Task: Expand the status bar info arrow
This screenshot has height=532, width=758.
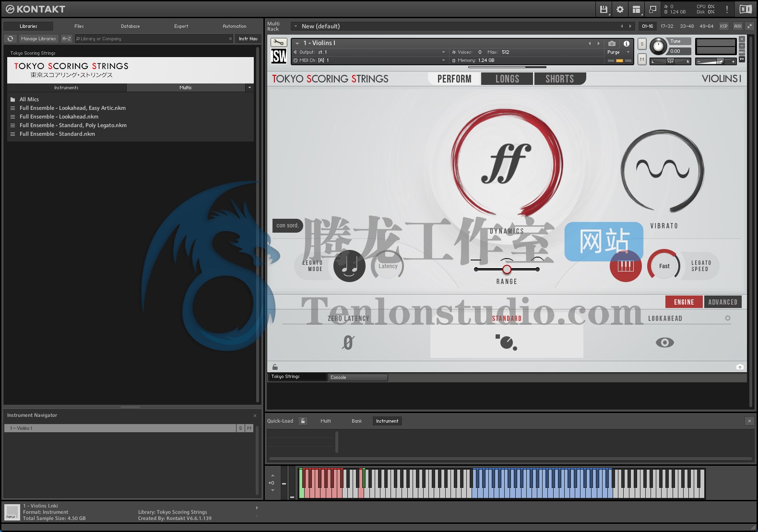Action: click(257, 508)
